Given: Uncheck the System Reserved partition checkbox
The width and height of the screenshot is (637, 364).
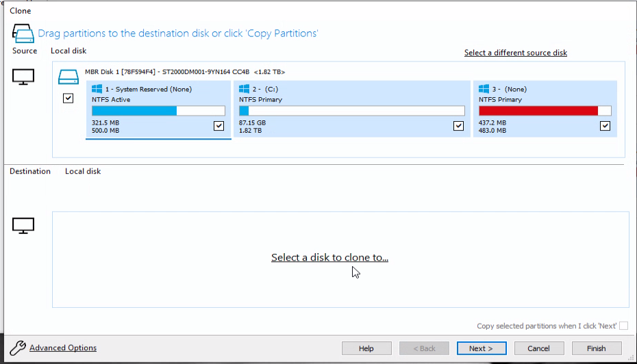Looking at the screenshot, I should tap(218, 126).
